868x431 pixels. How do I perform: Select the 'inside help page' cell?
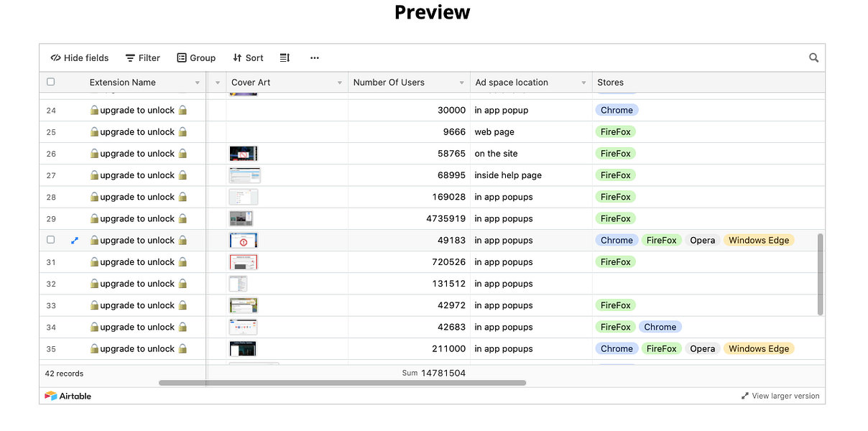pyautogui.click(x=531, y=175)
